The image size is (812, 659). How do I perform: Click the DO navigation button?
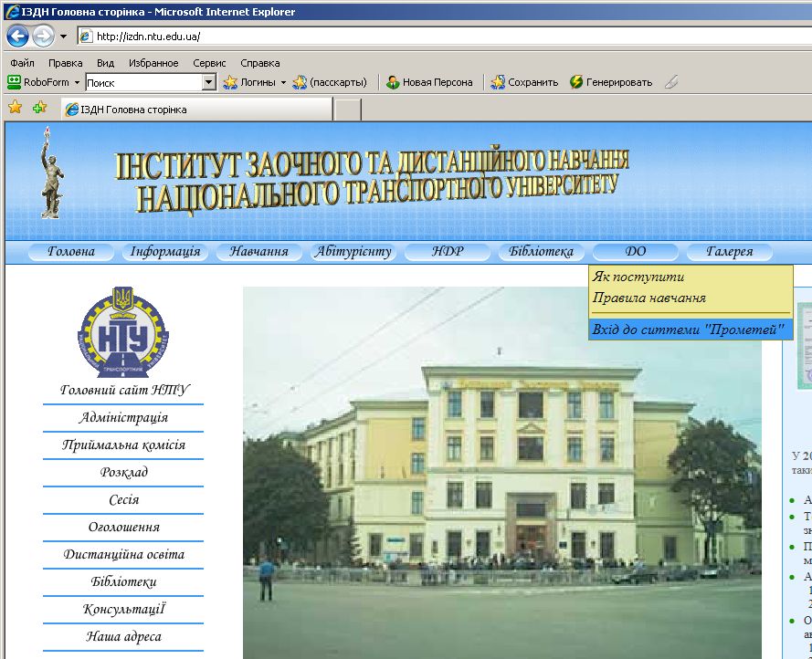click(636, 252)
